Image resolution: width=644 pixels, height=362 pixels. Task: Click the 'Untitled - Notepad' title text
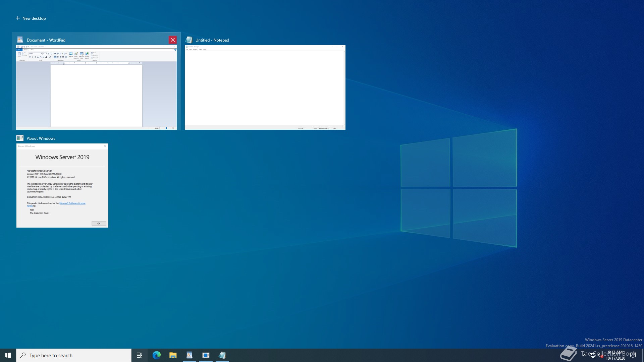tap(212, 40)
